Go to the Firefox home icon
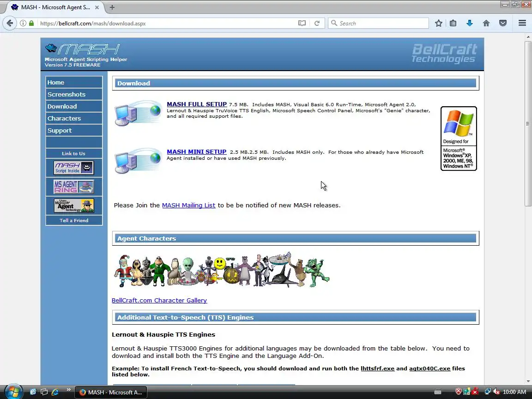Viewport: 532px width, 399px height. (x=486, y=23)
